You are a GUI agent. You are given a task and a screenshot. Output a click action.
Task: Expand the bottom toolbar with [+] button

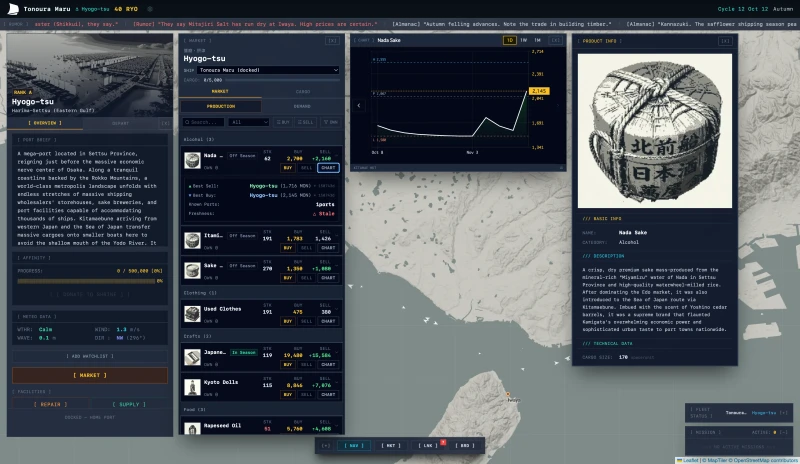pyautogui.click(x=326, y=446)
